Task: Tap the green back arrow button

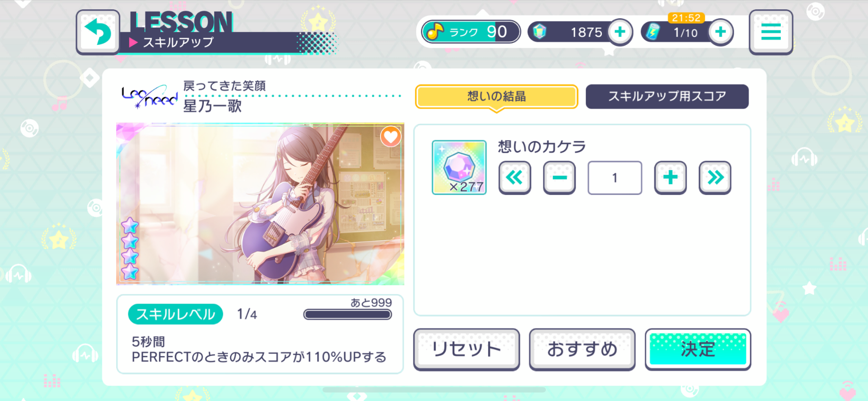Action: 98,33
